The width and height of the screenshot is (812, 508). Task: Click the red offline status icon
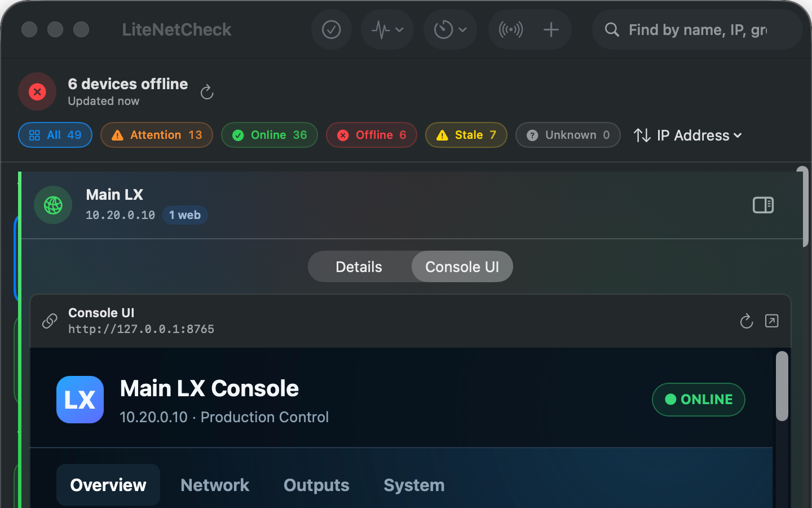click(x=37, y=91)
